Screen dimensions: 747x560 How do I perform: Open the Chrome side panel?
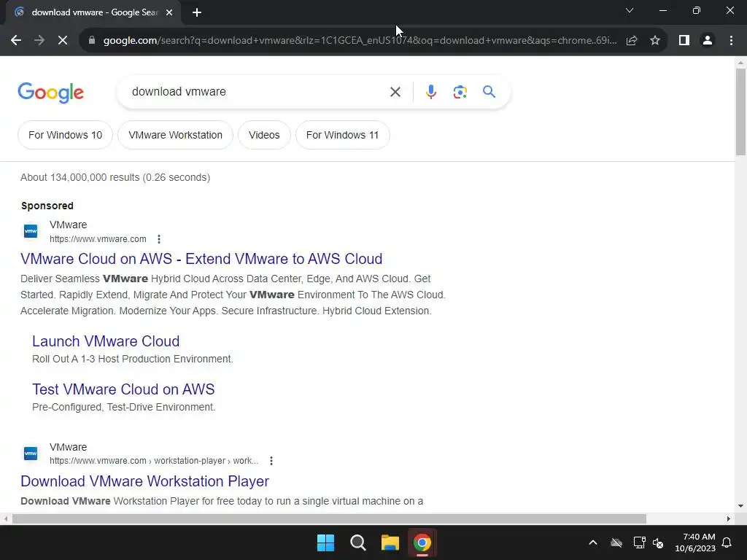coord(684,41)
